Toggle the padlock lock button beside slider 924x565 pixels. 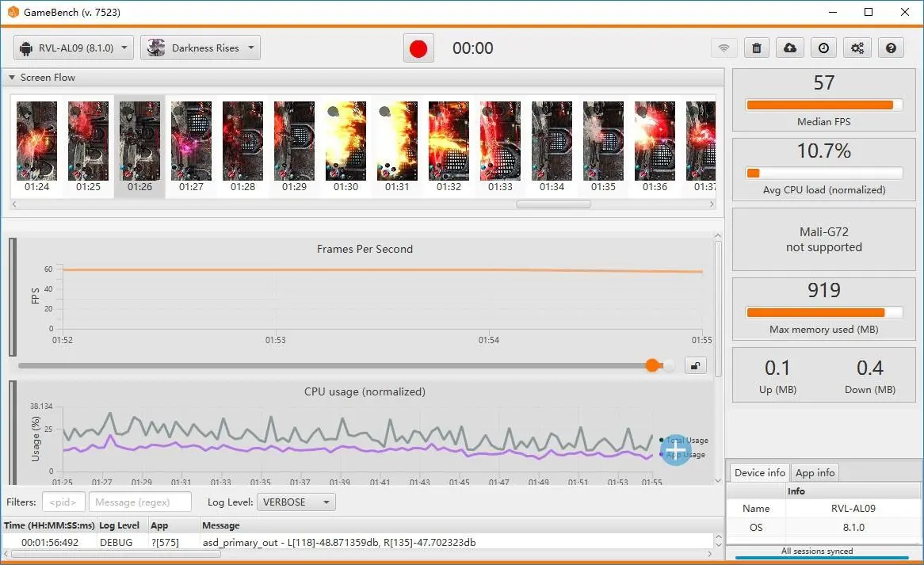coord(695,365)
